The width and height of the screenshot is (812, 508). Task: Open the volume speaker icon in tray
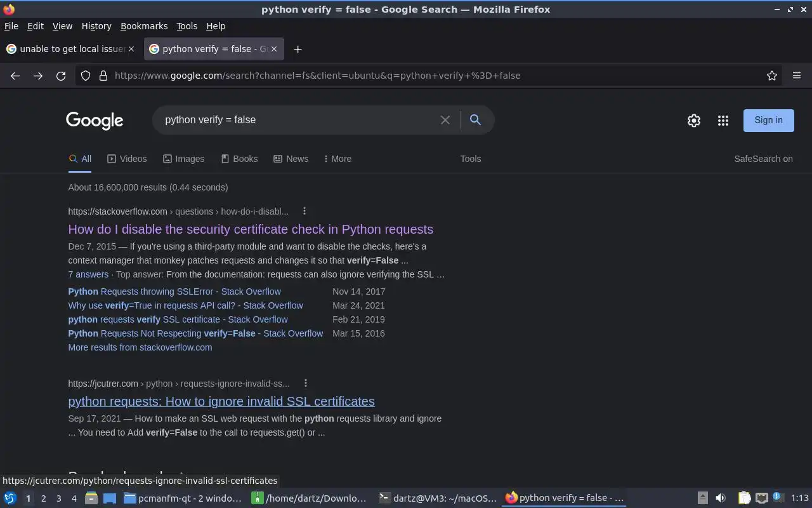(x=720, y=498)
